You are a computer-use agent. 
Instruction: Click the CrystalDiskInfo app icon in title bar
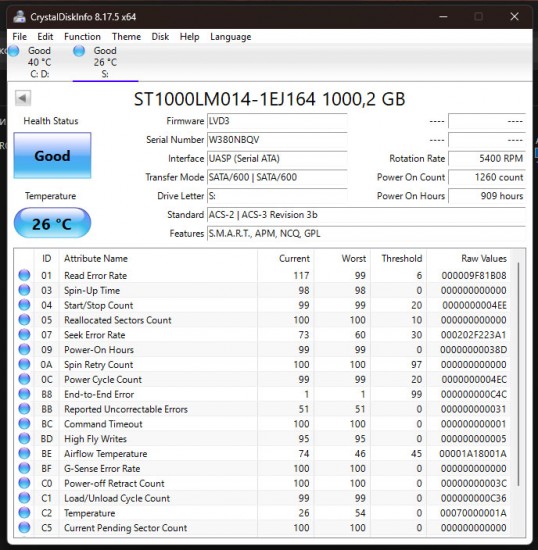pos(19,17)
